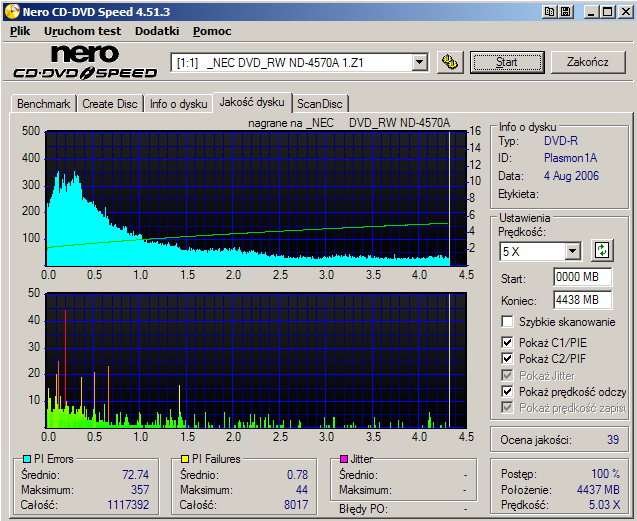Click the Plasmon1A disc ID text

coord(570,158)
